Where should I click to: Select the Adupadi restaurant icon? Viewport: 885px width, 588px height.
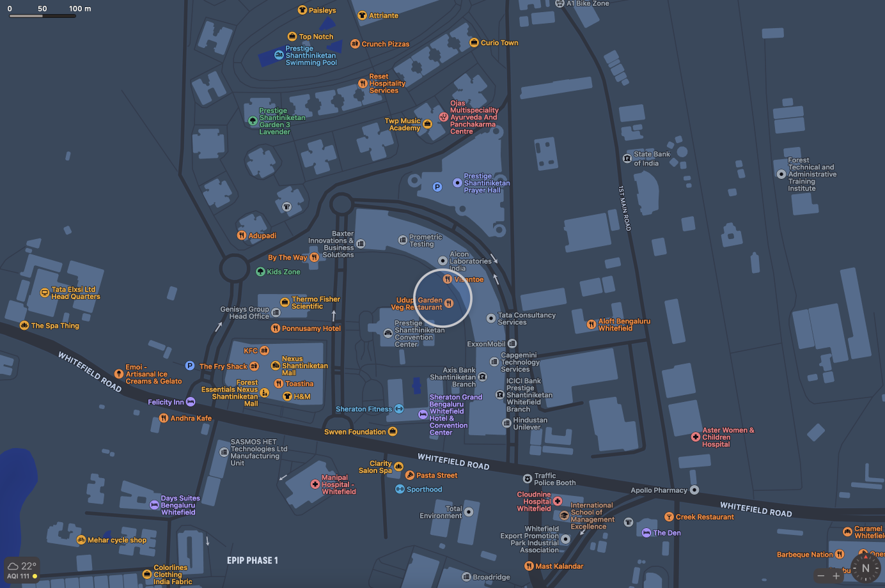point(242,235)
